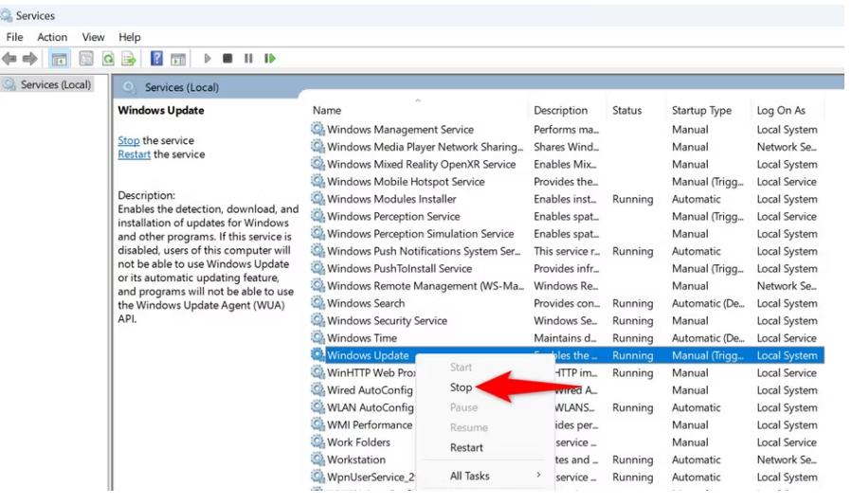Select Windows Push Notifications System Service

click(424, 251)
